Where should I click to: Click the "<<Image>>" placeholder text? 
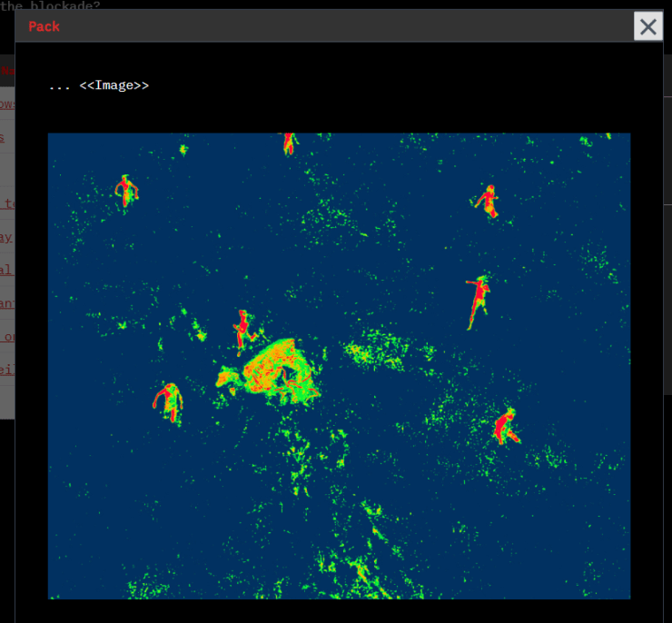(114, 85)
